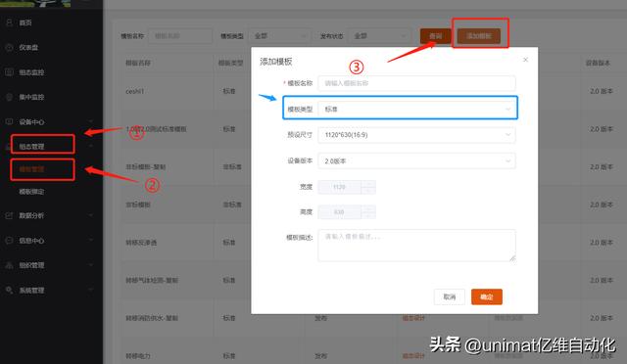Increase the 高度 stepper value
This screenshot has width=627, height=364.
(x=368, y=208)
